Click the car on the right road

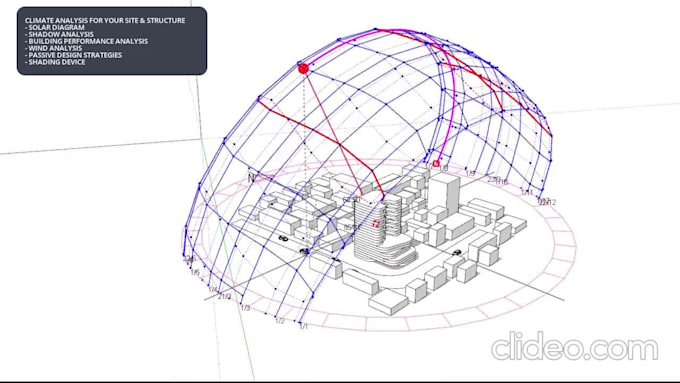456,252
